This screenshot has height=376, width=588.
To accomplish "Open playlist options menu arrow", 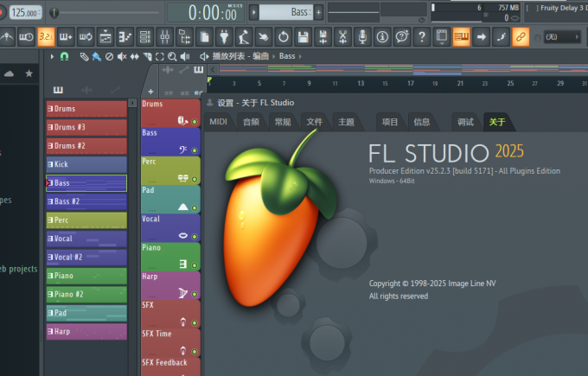I will [52, 56].
